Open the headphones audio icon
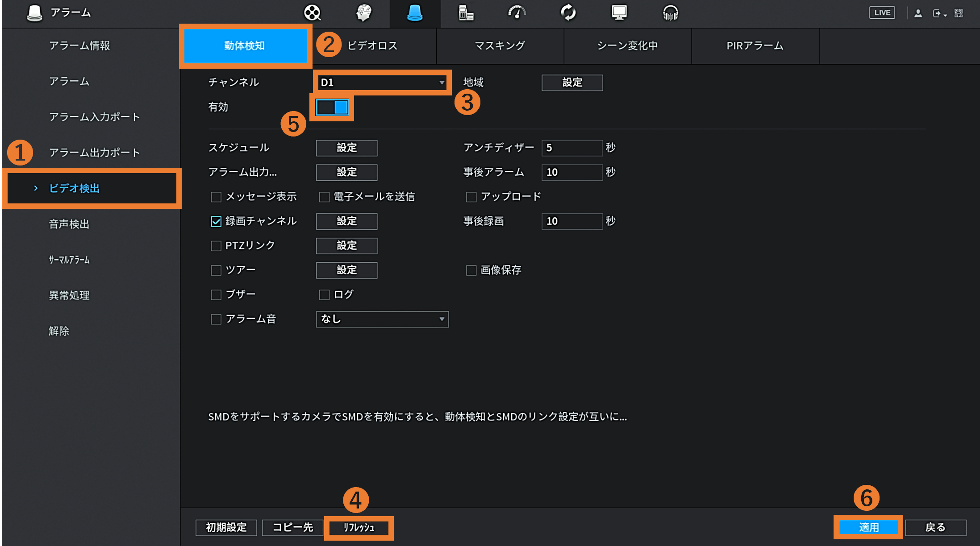 (x=670, y=12)
